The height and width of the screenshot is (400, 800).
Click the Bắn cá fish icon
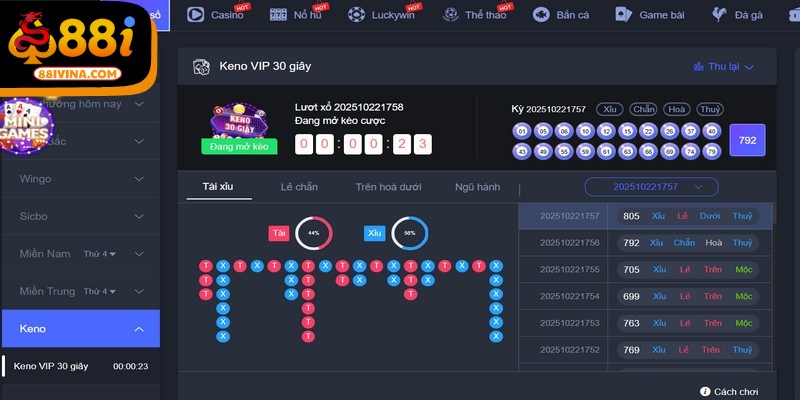541,15
